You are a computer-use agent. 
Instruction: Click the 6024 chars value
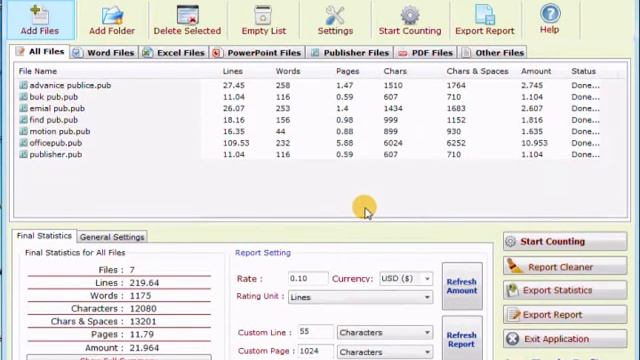click(393, 143)
